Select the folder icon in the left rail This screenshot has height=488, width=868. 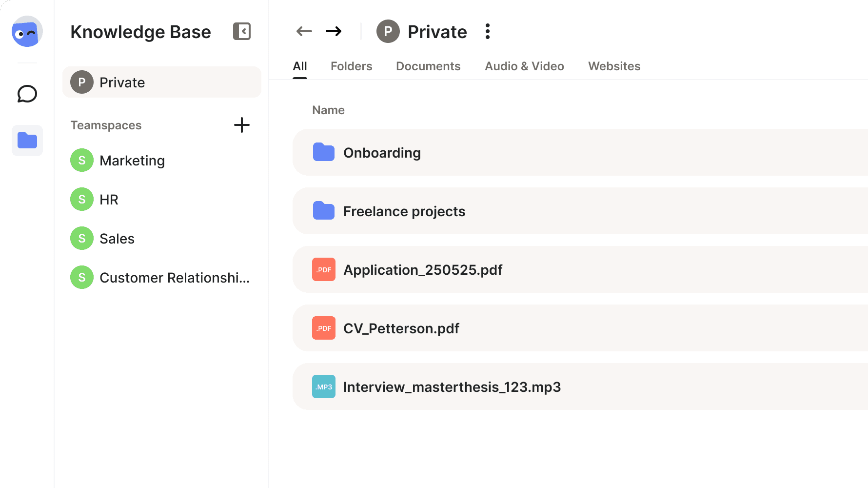click(x=27, y=141)
